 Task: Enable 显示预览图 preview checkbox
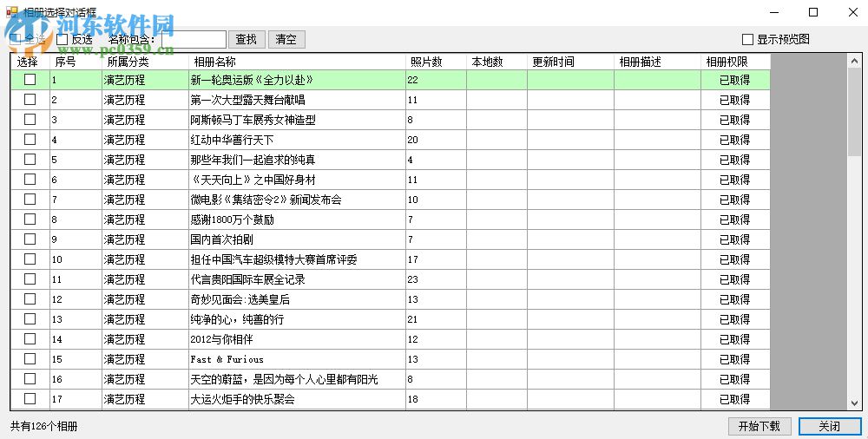pos(747,39)
